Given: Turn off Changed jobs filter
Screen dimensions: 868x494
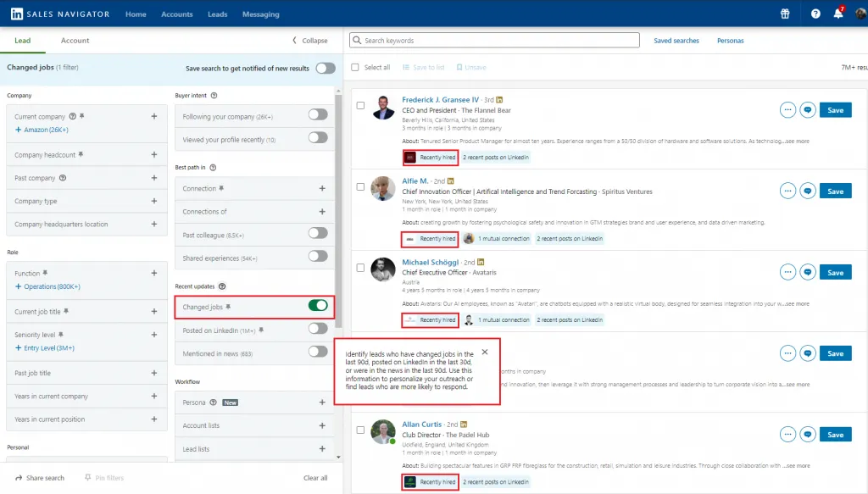Looking at the screenshot, I should (318, 305).
